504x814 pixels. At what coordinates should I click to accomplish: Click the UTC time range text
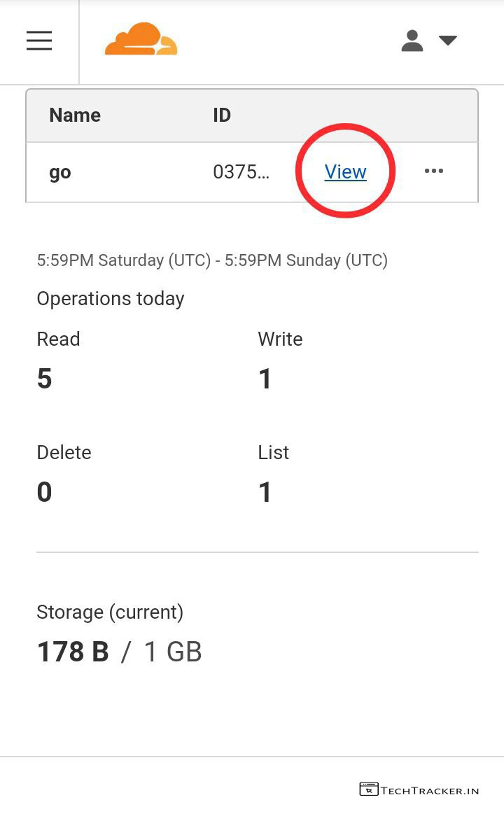[212, 260]
